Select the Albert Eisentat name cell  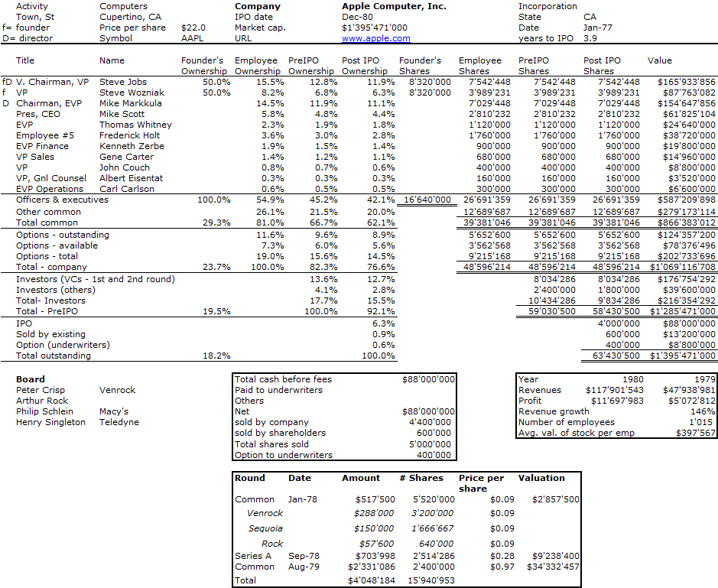click(x=131, y=178)
